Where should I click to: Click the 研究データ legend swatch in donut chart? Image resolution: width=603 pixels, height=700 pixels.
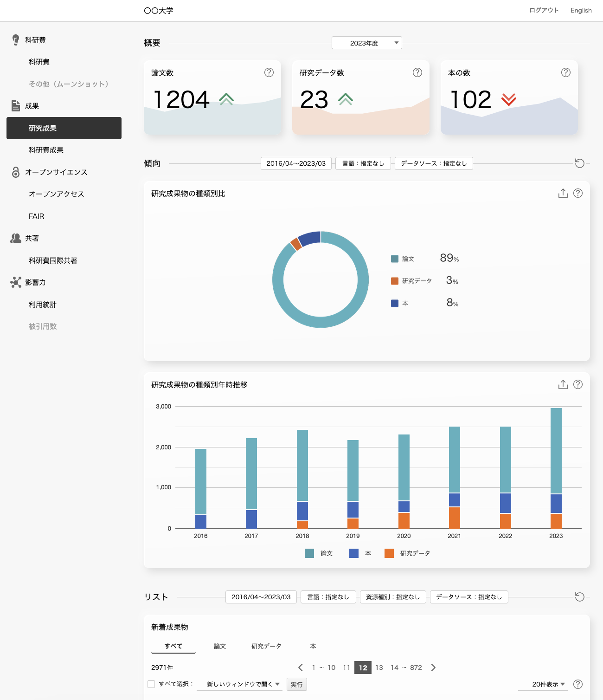pos(395,281)
